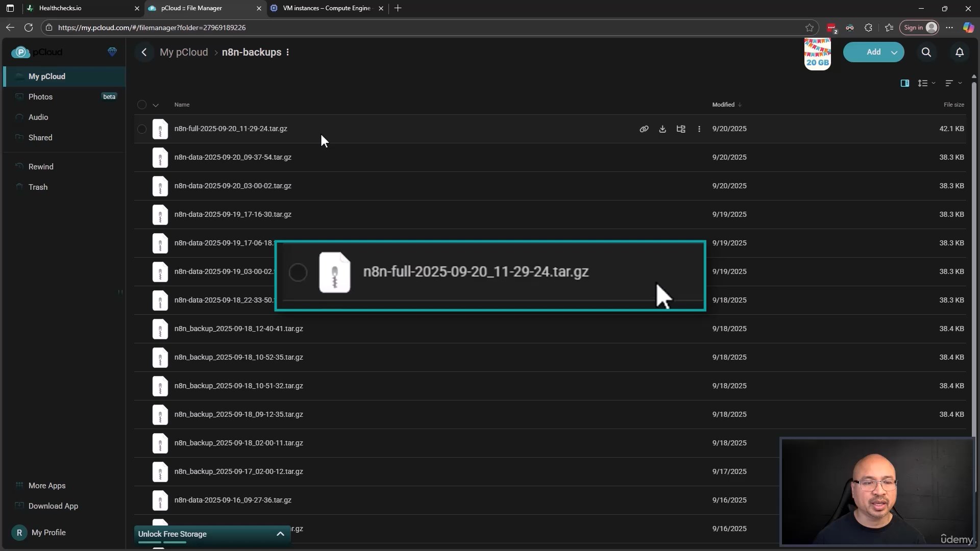Toggle the info side panel icon
Screen dimensions: 980x551
pyautogui.click(x=905, y=83)
